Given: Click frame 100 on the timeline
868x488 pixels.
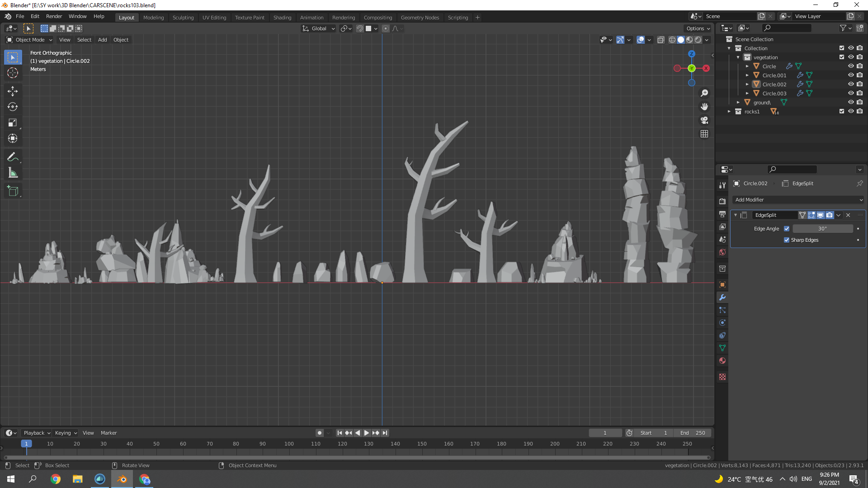Looking at the screenshot, I should coord(289,444).
